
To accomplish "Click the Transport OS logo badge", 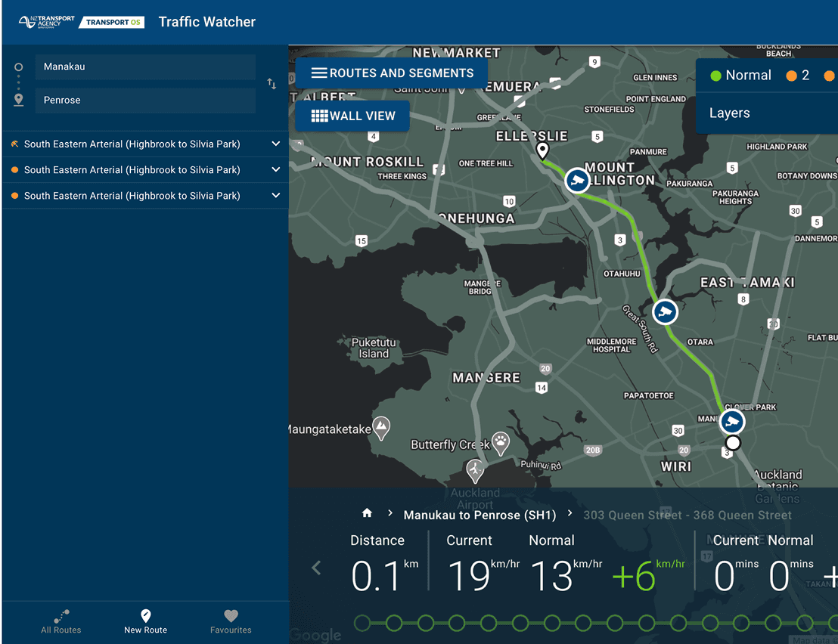I will (112, 23).
